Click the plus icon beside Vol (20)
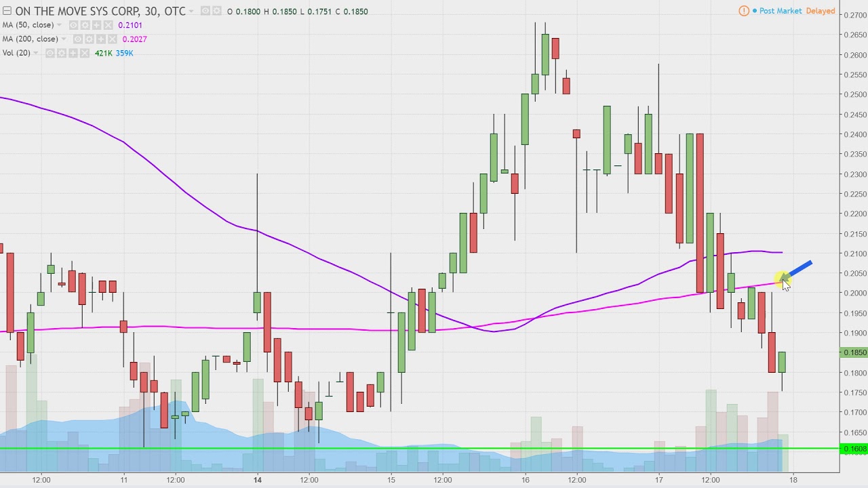This screenshot has height=488, width=868. point(73,53)
